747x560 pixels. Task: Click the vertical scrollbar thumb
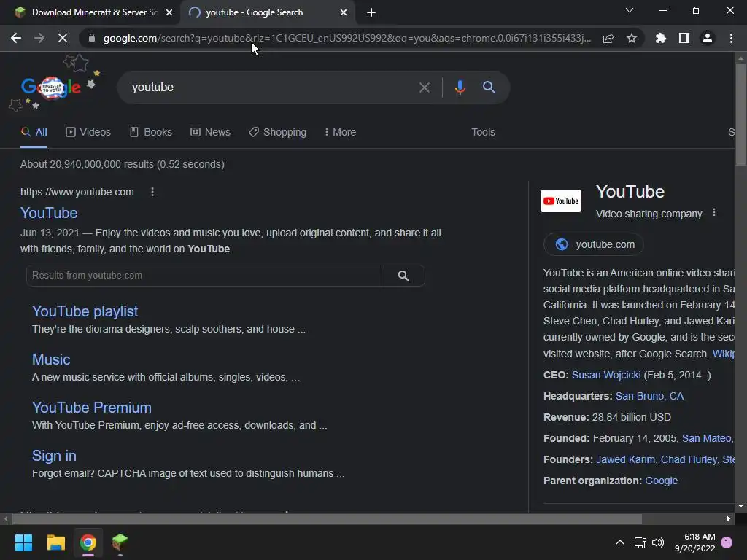[x=740, y=114]
